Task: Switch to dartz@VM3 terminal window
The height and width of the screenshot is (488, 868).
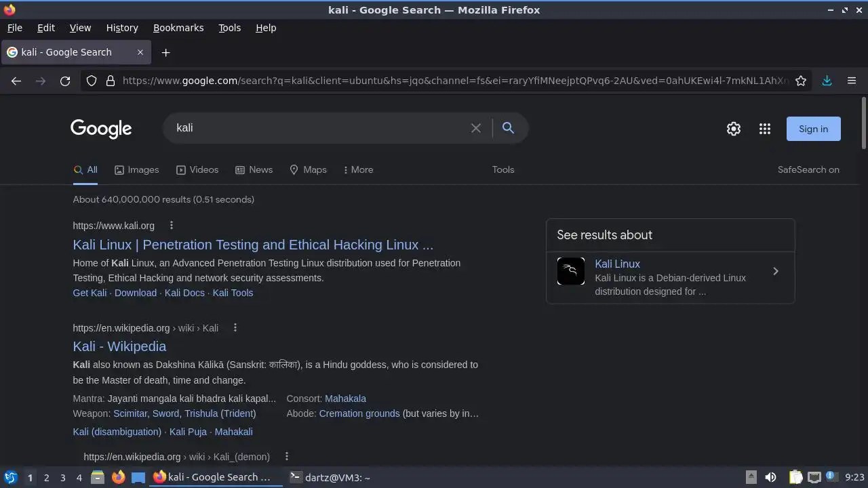Action: (330, 477)
